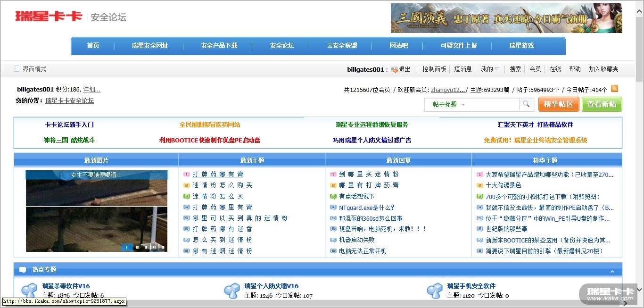Open the 瑞星卡卡安全论坛 breadcrumb link
This screenshot has height=308, width=644.
(70, 101)
